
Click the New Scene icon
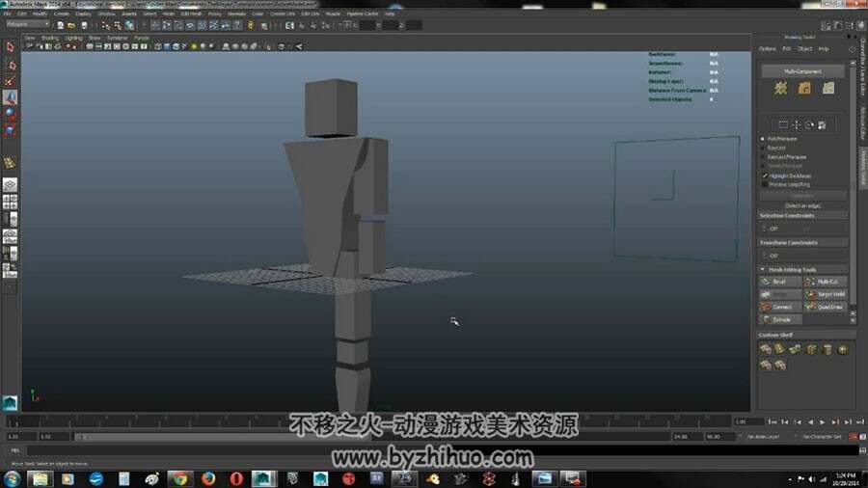coord(60,25)
